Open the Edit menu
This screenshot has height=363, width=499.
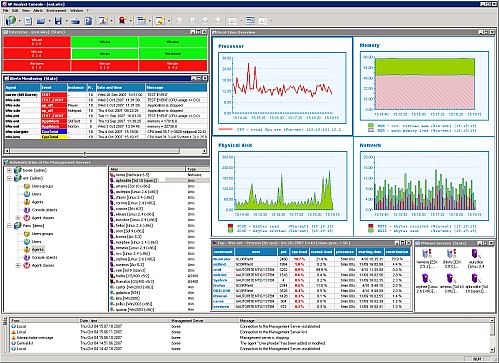[x=15, y=11]
